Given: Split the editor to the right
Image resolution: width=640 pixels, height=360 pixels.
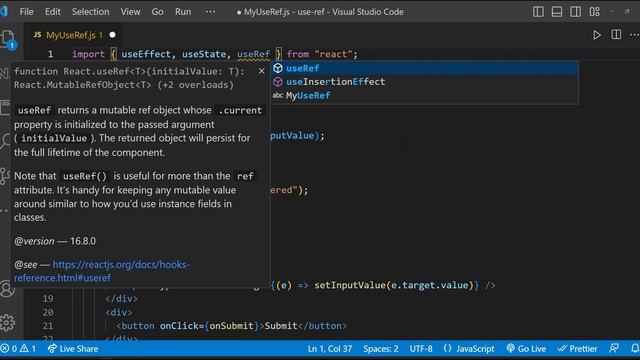Looking at the screenshot, I should (x=616, y=35).
